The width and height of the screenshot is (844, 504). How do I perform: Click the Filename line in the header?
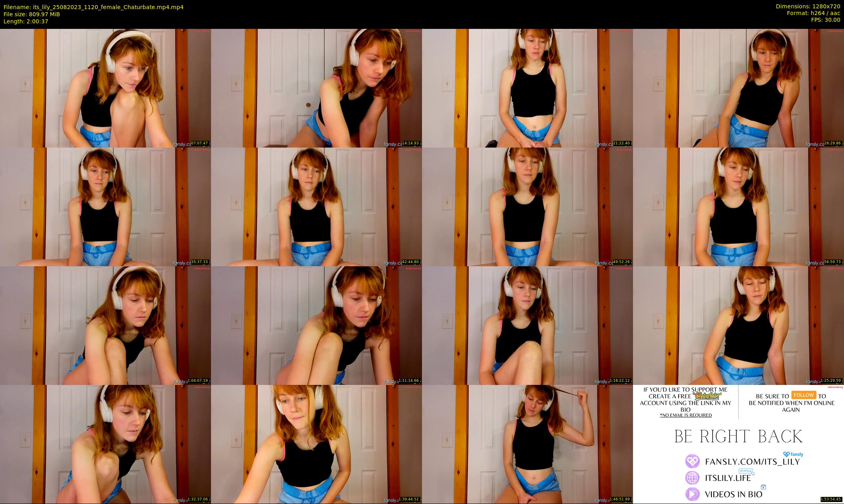click(93, 7)
